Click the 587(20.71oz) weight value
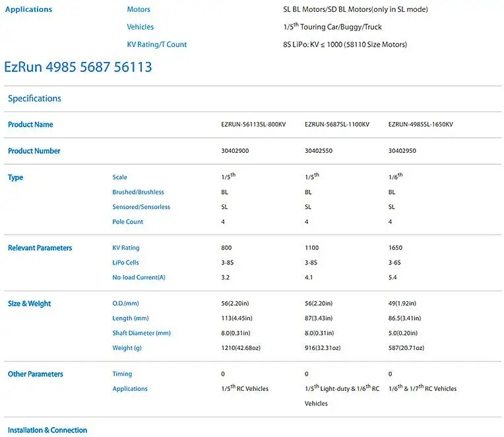The height and width of the screenshot is (437, 504). coord(406,348)
